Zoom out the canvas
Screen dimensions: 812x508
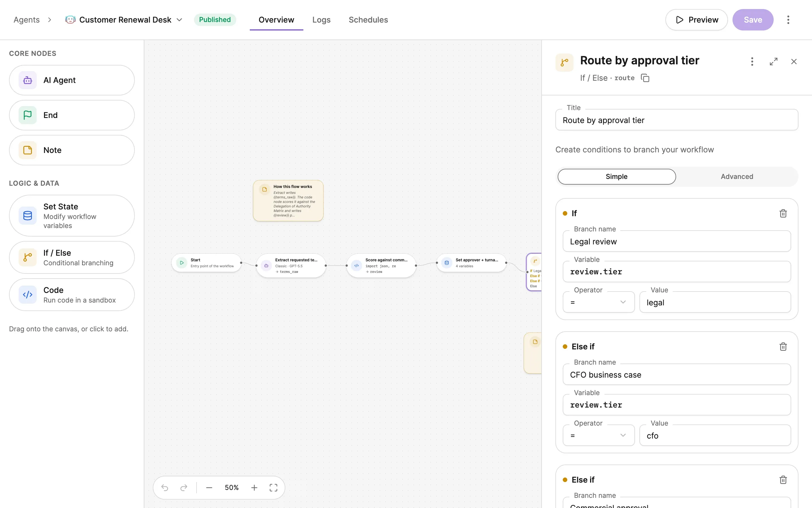209,487
